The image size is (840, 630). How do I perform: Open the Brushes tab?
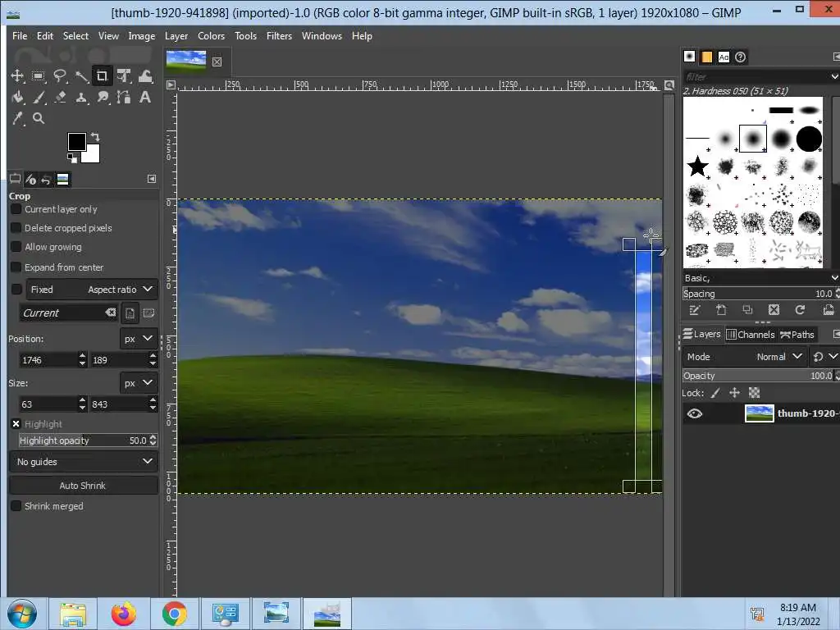(x=689, y=57)
